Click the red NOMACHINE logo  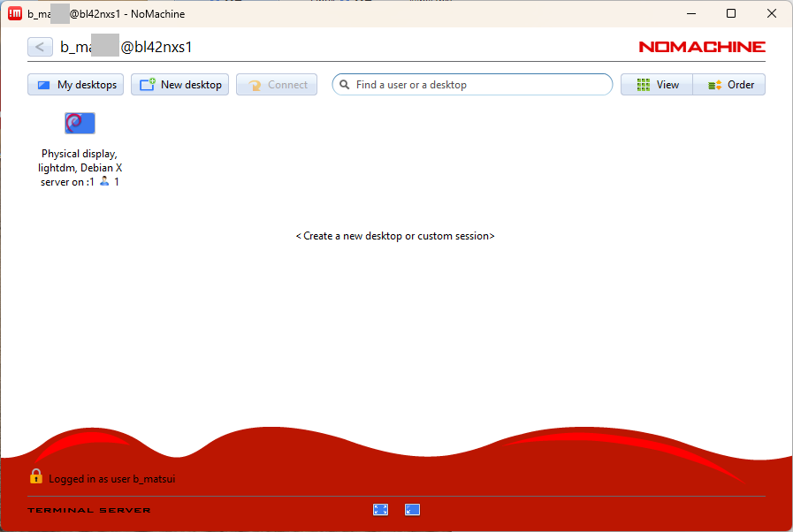coord(701,47)
